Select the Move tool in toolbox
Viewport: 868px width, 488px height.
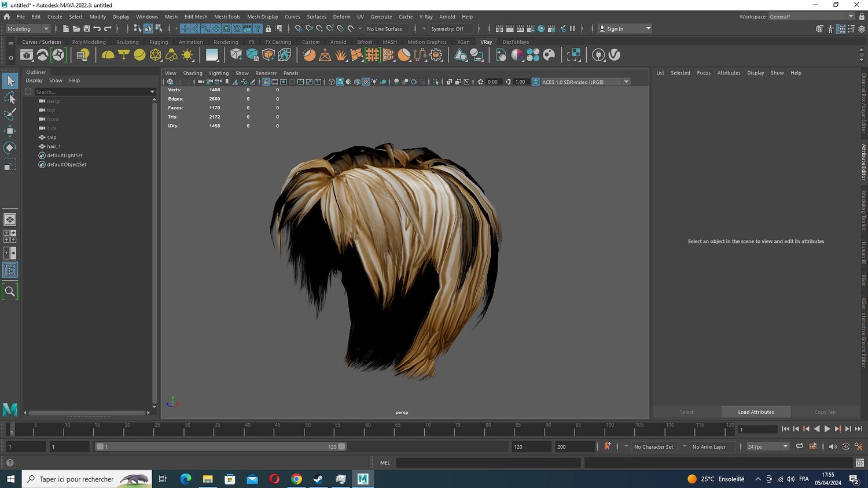10,131
